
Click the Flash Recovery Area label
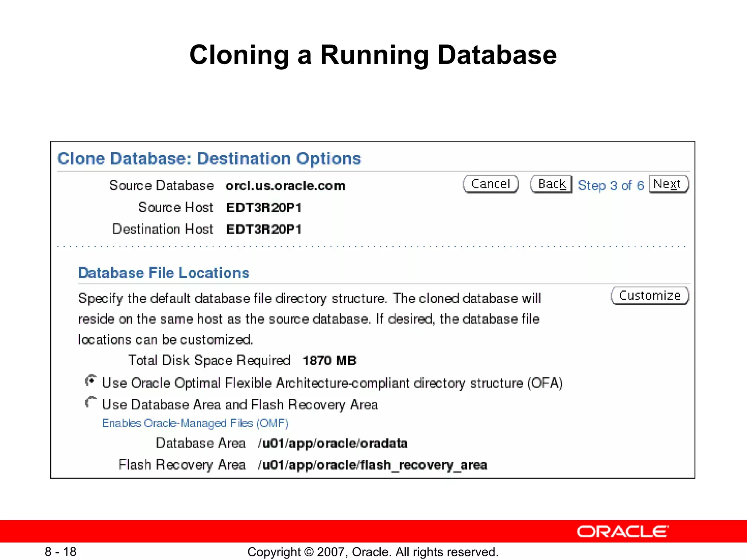(x=182, y=465)
